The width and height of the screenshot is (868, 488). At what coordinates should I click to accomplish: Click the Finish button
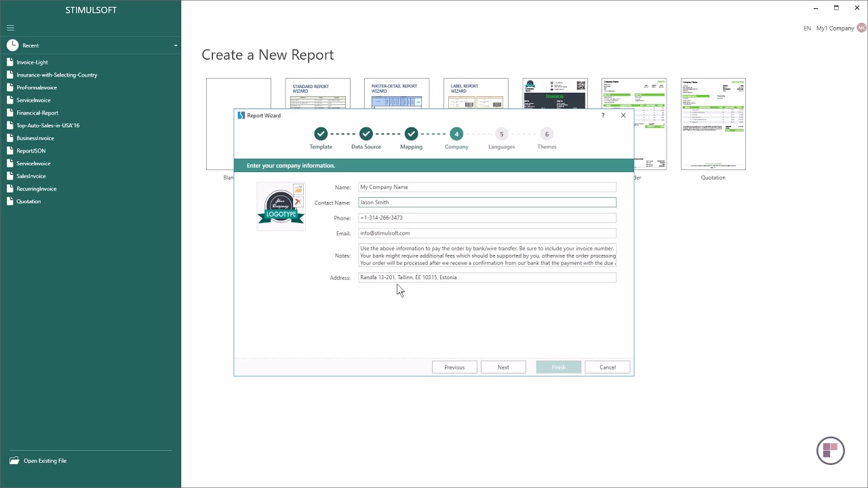[559, 367]
